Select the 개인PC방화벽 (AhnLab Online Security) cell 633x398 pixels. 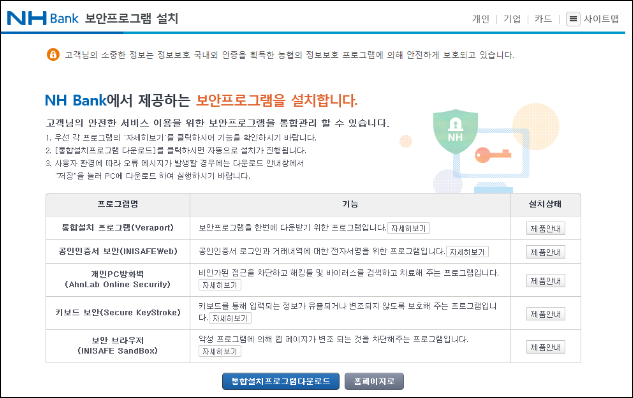coord(117,280)
